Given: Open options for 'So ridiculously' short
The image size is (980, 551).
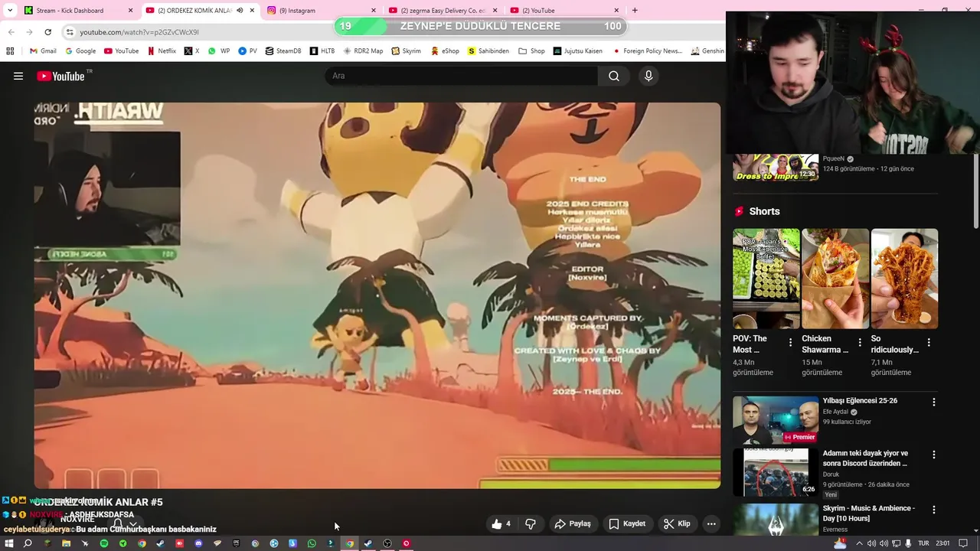Looking at the screenshot, I should pos(929,343).
